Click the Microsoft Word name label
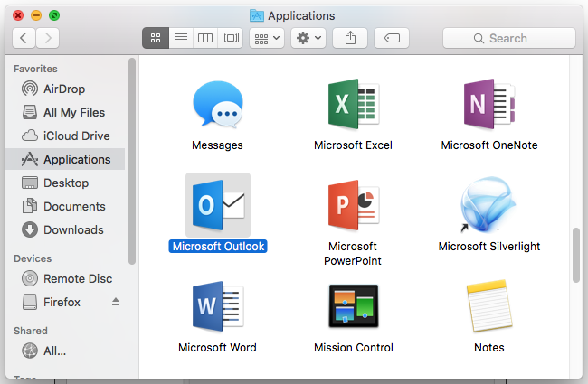This screenshot has width=588, height=384. coord(217,348)
